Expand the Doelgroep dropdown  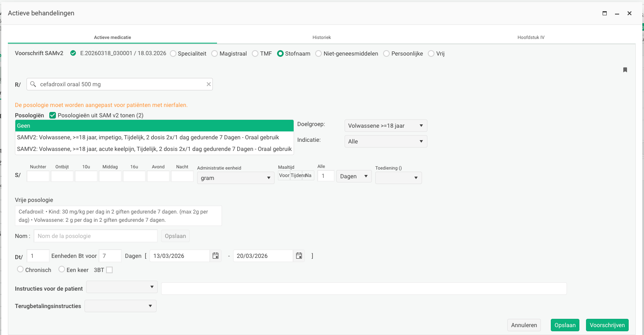pyautogui.click(x=386, y=126)
